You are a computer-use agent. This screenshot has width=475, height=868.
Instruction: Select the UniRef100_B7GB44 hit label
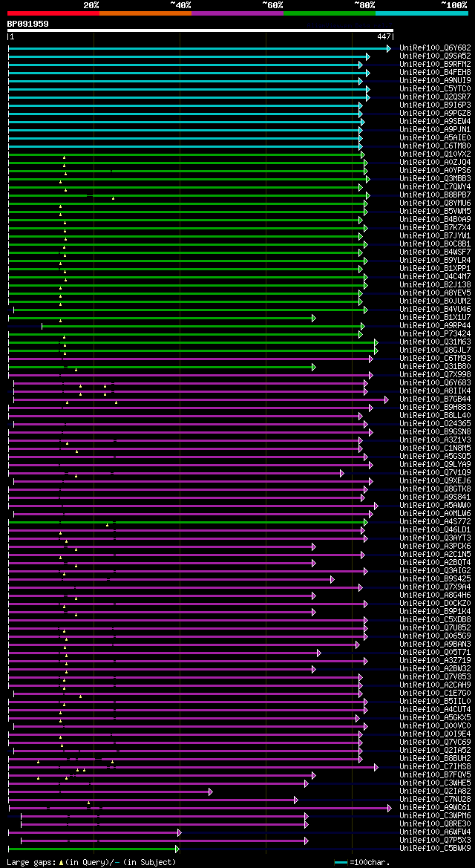pos(435,399)
